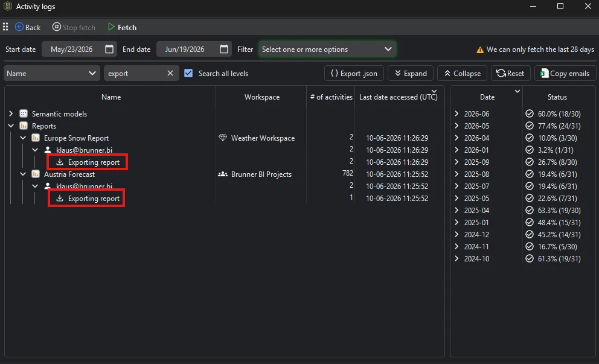Viewport: 599px width, 364px height.
Task: Click user icon under Austria Forecast
Action: pos(48,186)
